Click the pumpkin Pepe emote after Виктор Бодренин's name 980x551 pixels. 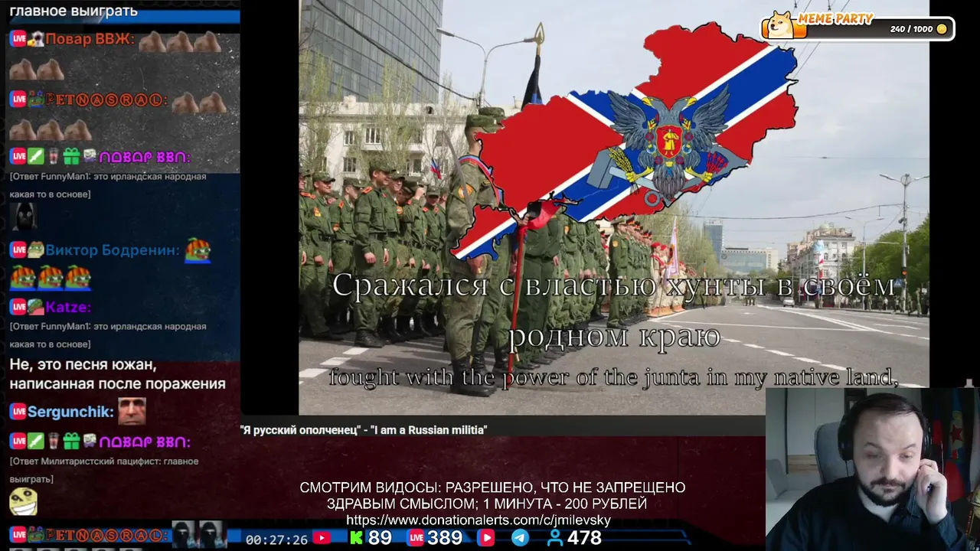click(198, 249)
